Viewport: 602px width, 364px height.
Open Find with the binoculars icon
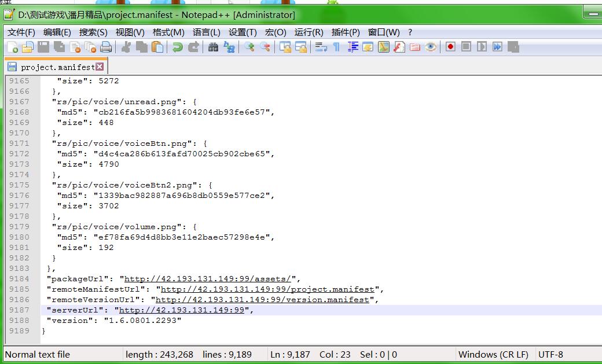pos(213,47)
